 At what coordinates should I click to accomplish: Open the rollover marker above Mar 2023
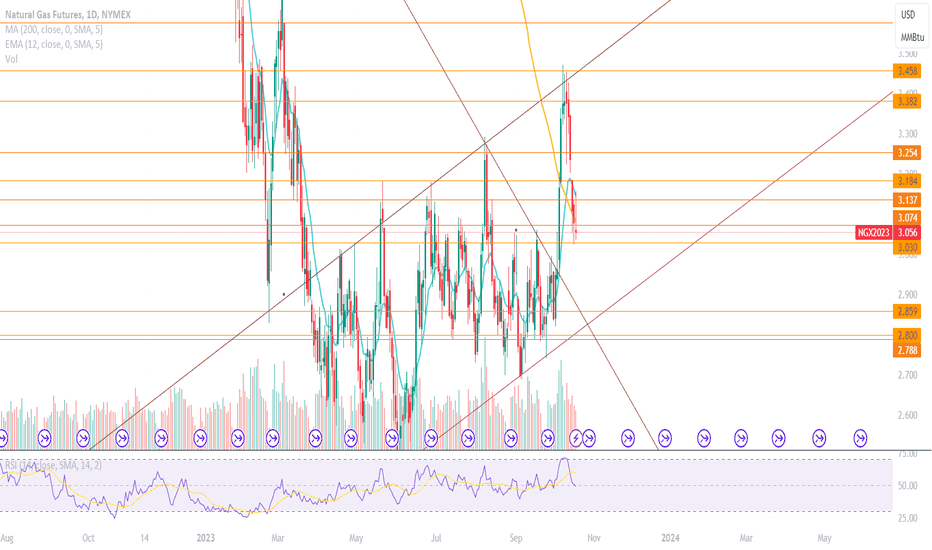273,439
